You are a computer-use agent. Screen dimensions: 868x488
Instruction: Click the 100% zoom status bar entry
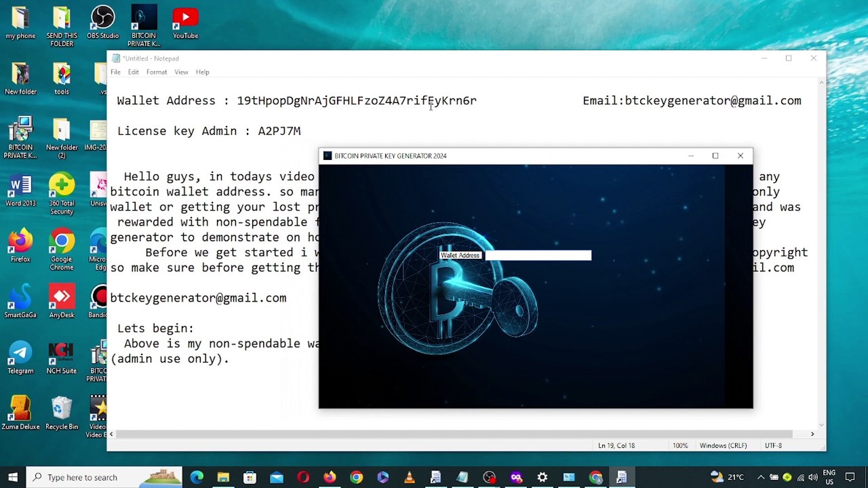pyautogui.click(x=680, y=445)
